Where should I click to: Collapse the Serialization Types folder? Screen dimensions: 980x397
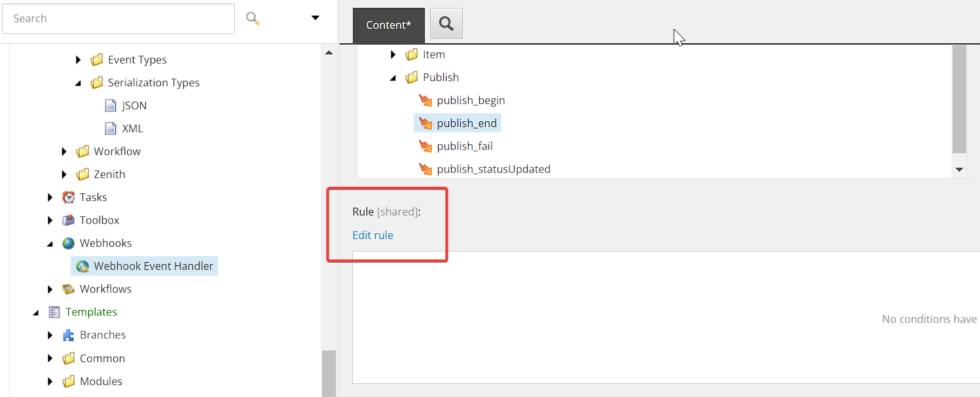pyautogui.click(x=78, y=82)
